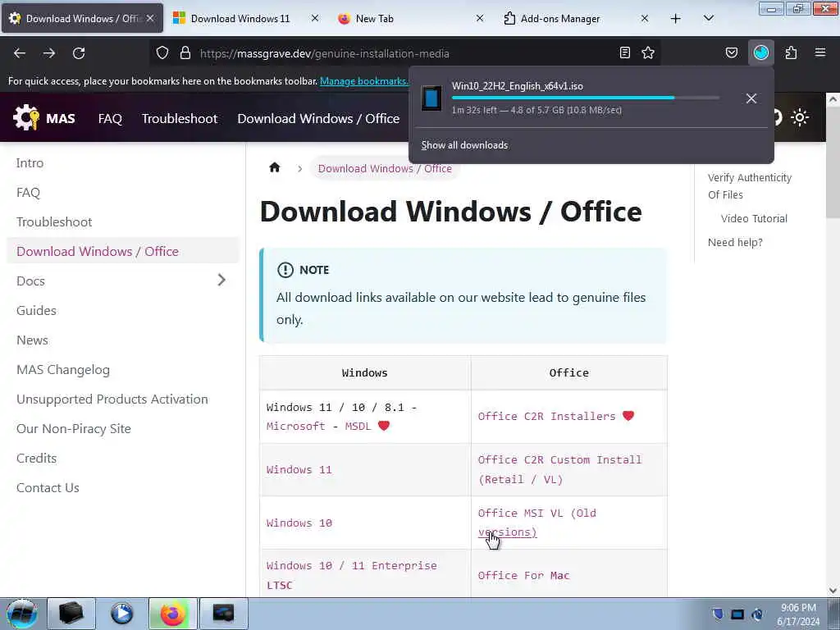840x630 pixels.
Task: Cancel the Win10 ISO download
Action: click(751, 98)
